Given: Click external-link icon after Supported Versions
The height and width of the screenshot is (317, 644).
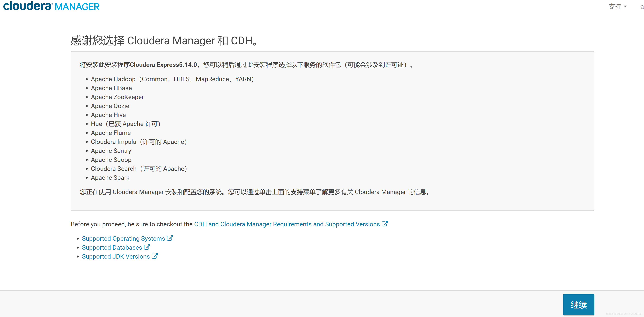Looking at the screenshot, I should click(384, 224).
